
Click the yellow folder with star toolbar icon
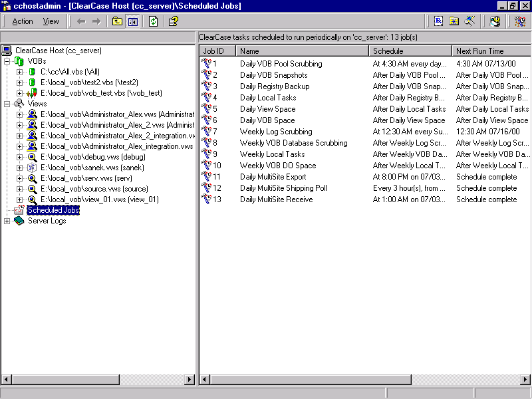454,21
